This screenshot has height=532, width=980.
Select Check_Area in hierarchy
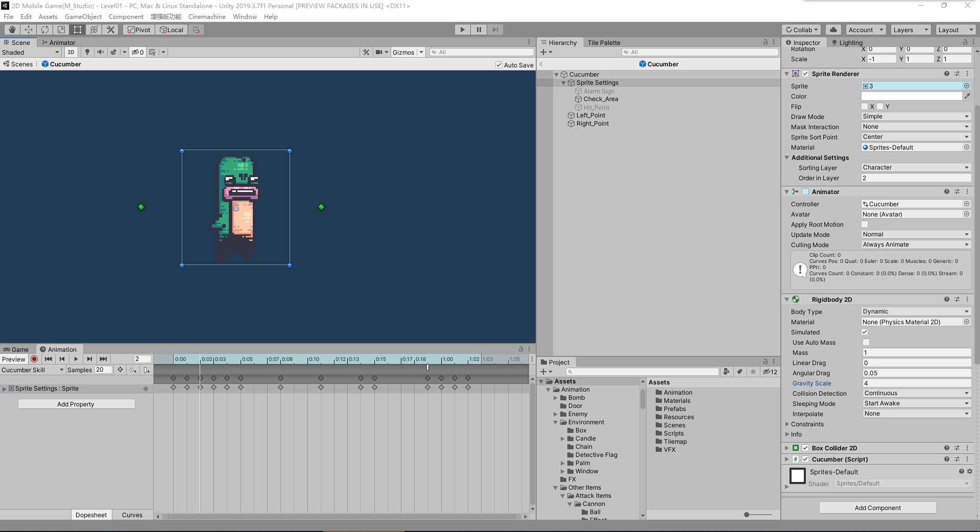point(601,99)
